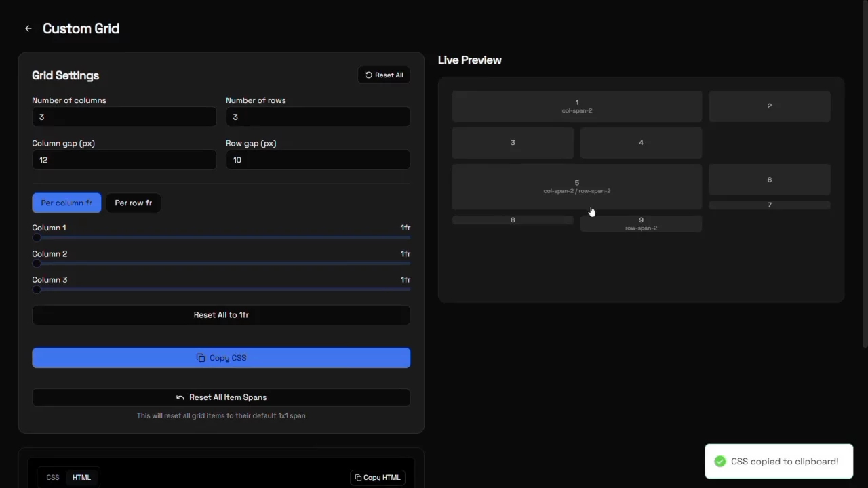Focus the Row gap (px) field
Image resolution: width=868 pixels, height=488 pixels.
pos(318,160)
